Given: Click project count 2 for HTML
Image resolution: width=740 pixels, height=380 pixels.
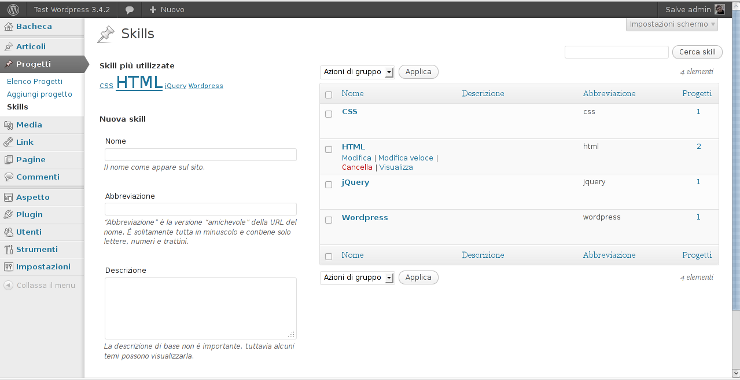Looking at the screenshot, I should point(698,147).
